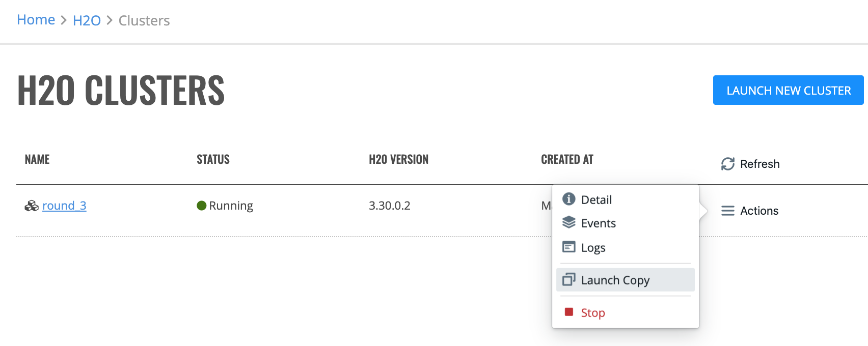Click the hamburger Actions menu icon
This screenshot has height=346, width=868.
click(x=727, y=211)
